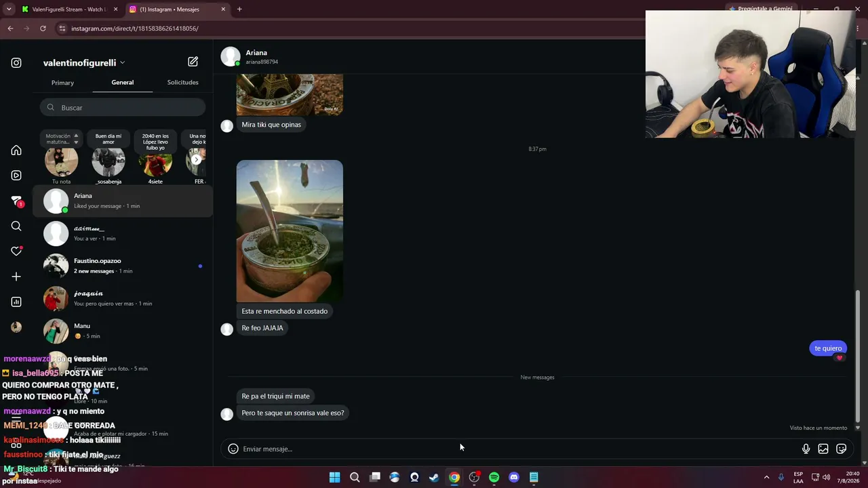Close the Instagram Mensajes browser tab
This screenshot has height=488, width=868.
[x=223, y=9]
